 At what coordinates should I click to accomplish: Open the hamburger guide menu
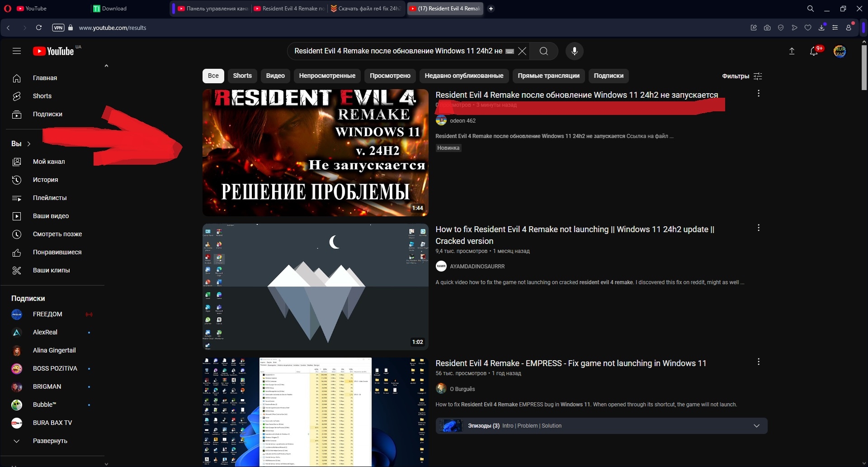[x=17, y=51]
